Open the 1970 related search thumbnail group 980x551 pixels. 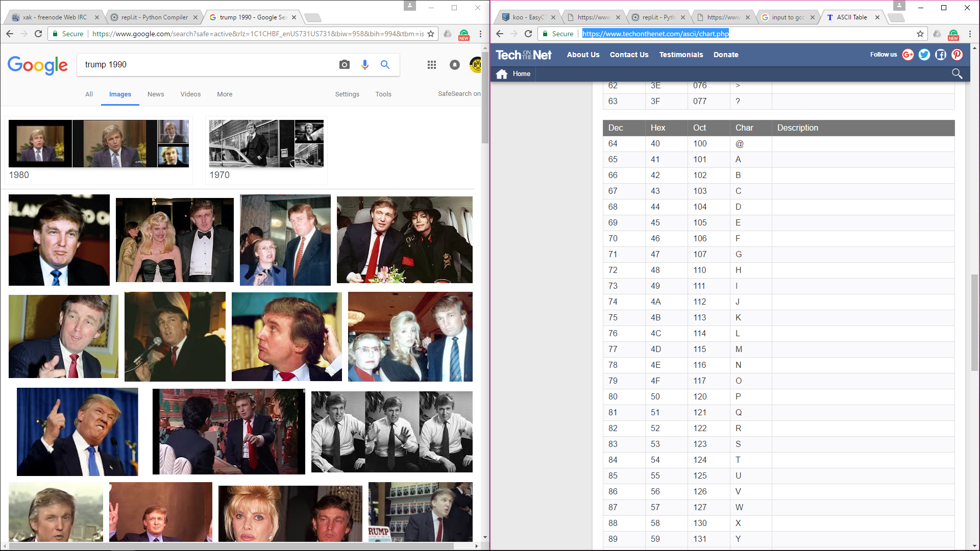[x=266, y=150]
